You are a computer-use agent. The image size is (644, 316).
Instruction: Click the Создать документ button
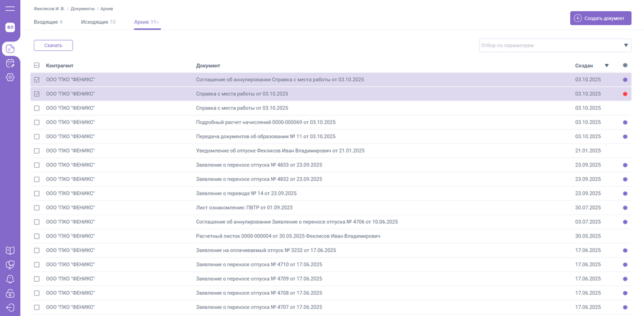pos(600,18)
